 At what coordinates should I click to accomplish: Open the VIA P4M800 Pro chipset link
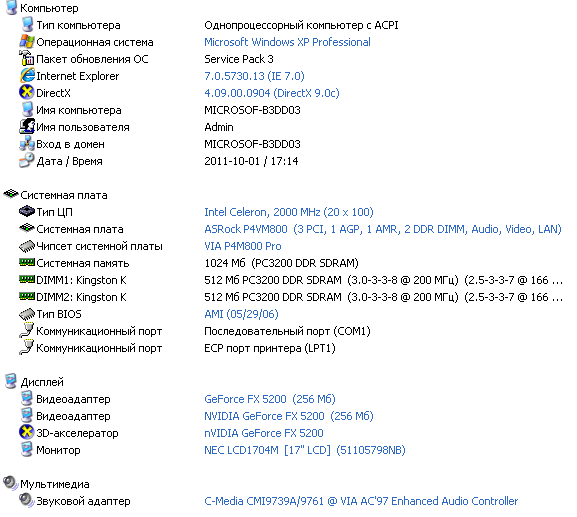pyautogui.click(x=243, y=246)
